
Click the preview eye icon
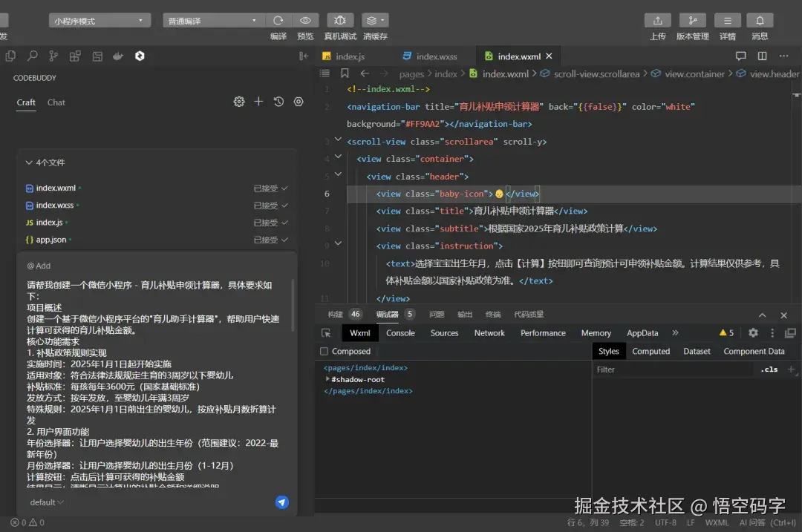305,21
